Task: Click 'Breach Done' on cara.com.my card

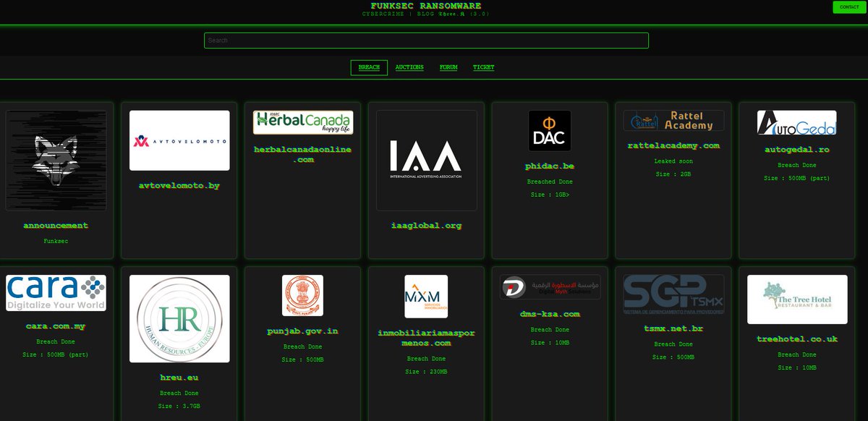Action: 56,341
